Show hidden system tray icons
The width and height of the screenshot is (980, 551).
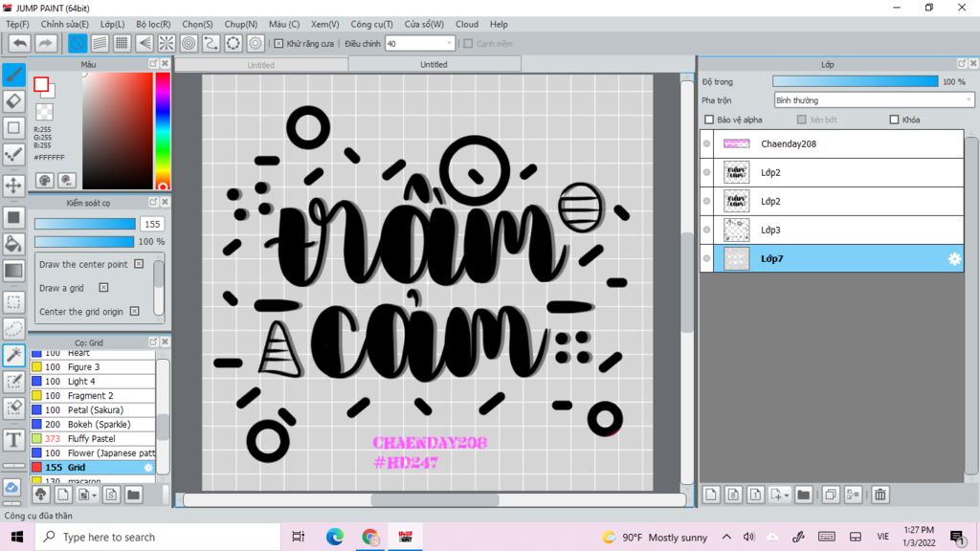726,537
